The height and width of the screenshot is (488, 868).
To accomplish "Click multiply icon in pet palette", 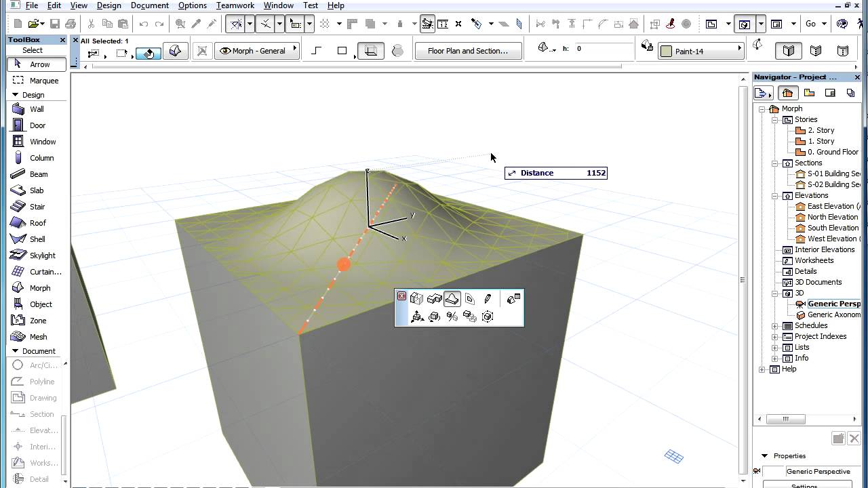I will tap(470, 317).
